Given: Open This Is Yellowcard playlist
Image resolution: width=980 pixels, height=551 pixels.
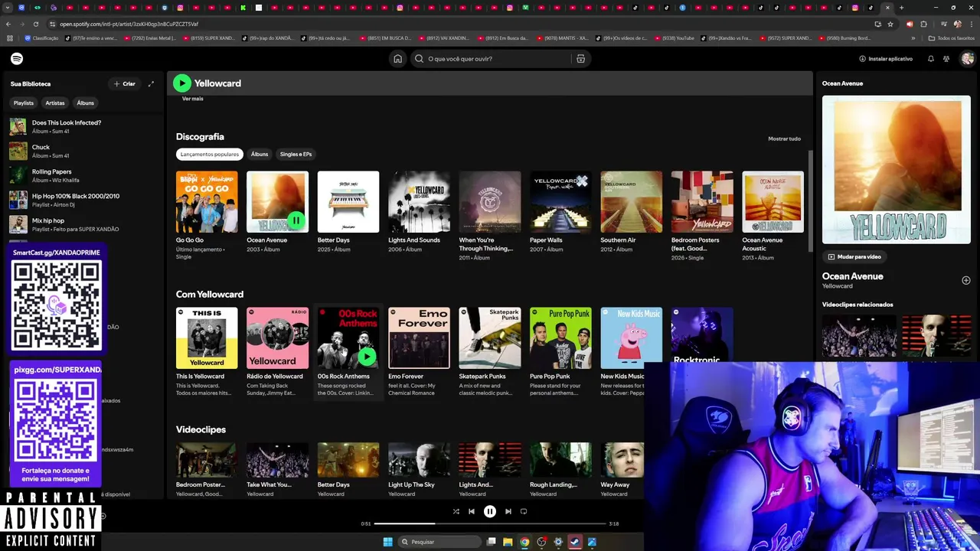Looking at the screenshot, I should pos(207,337).
